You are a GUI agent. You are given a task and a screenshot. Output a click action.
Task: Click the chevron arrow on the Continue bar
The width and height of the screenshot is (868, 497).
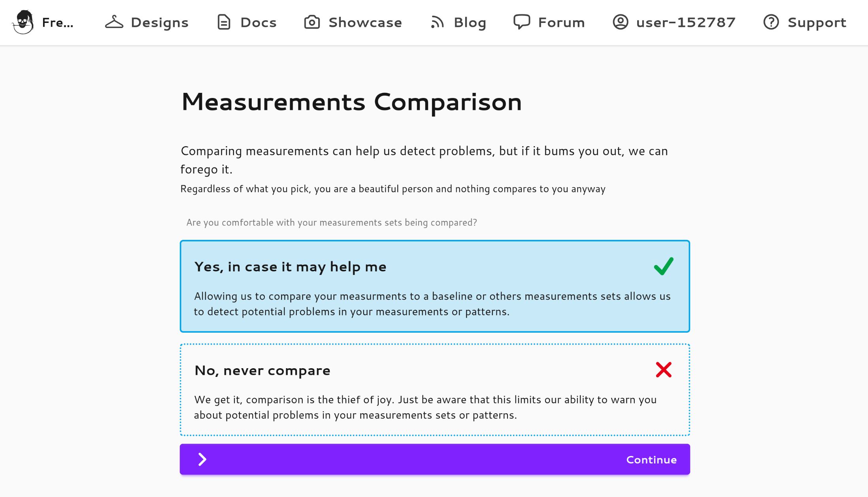[202, 459]
